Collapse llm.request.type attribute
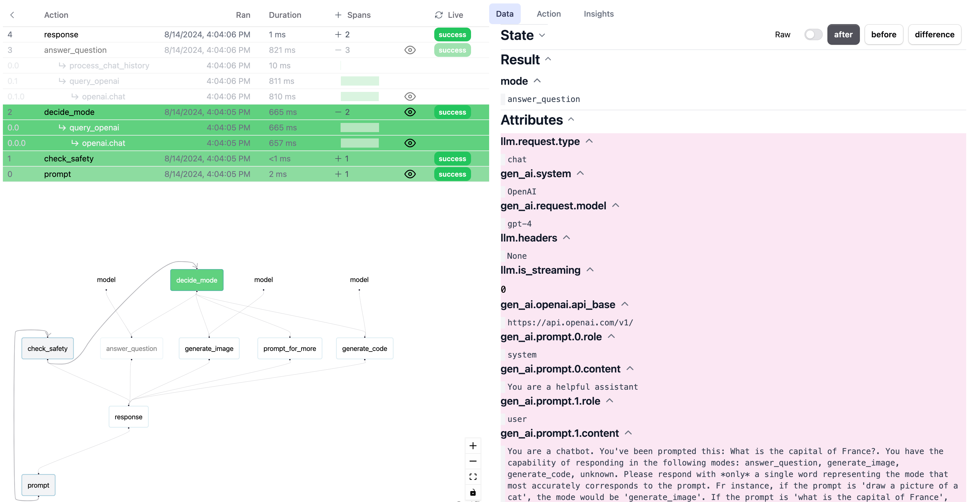Screen dimensions: 980x502 click(589, 141)
